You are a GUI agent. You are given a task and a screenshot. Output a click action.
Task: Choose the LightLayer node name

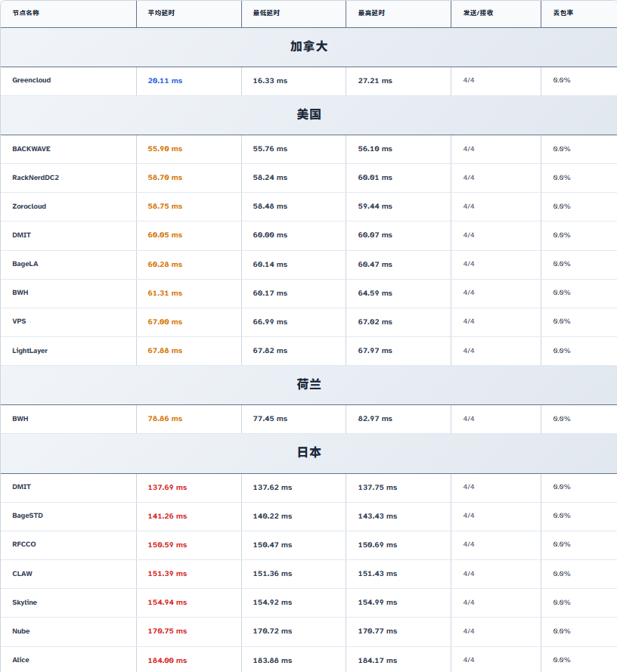[29, 351]
